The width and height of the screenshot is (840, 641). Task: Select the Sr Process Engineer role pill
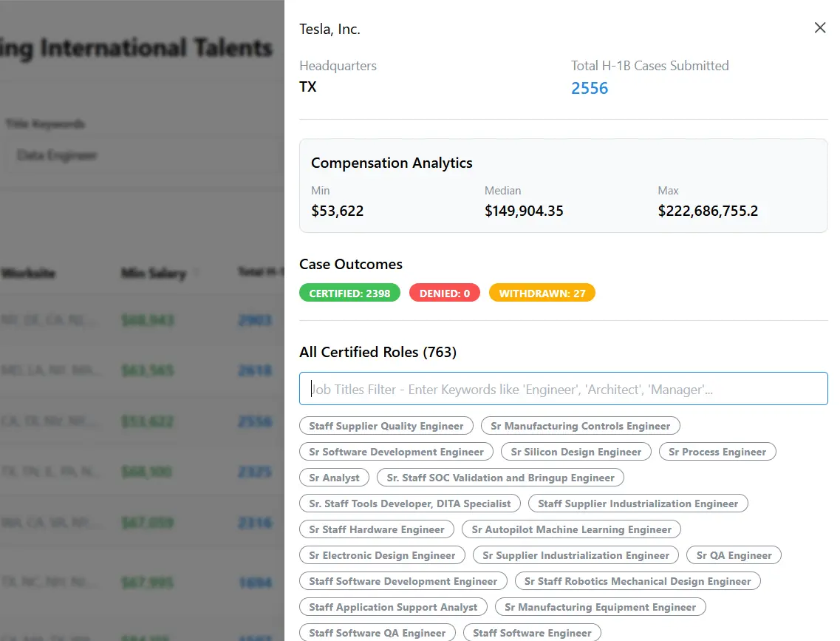[x=717, y=451]
